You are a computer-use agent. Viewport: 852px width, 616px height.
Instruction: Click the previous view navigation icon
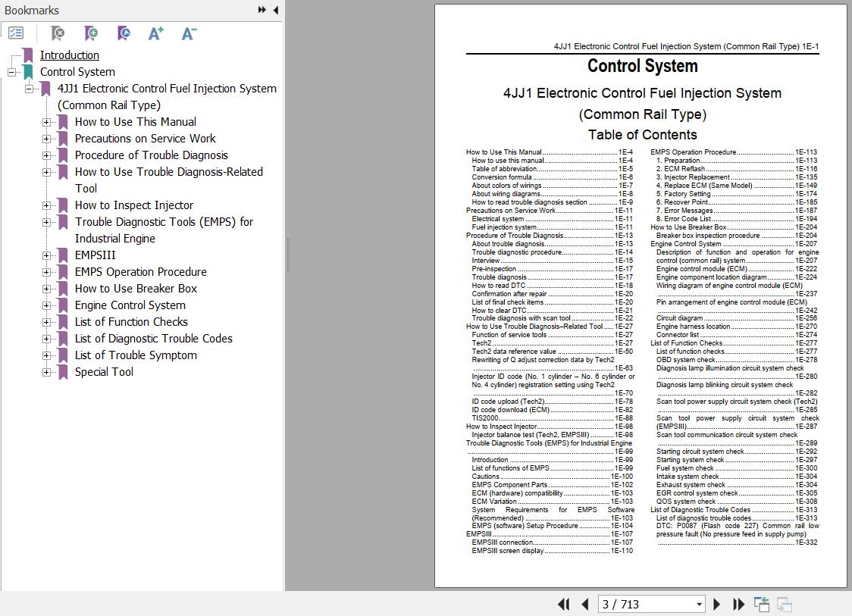762,604
